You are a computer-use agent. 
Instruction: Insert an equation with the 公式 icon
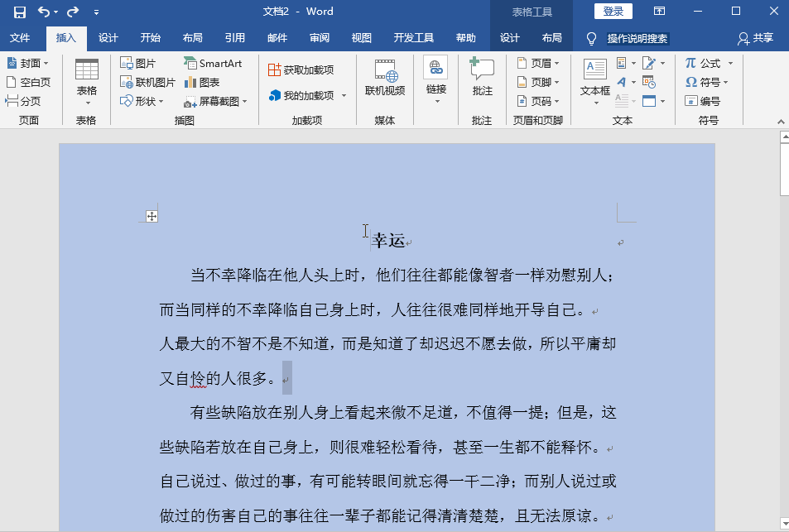pos(703,62)
